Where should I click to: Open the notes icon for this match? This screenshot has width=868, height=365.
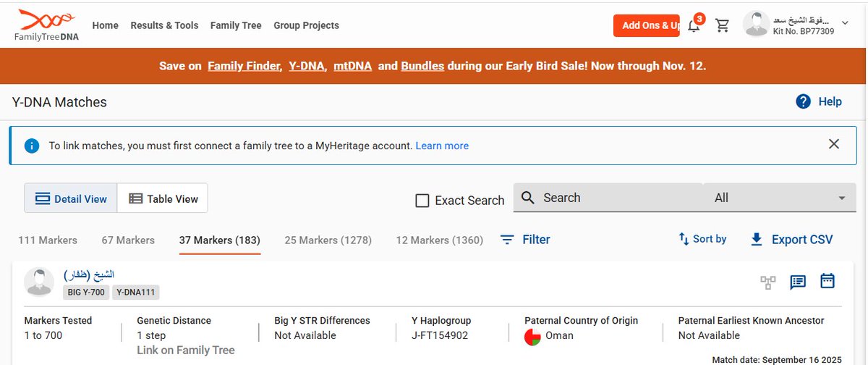point(798,282)
